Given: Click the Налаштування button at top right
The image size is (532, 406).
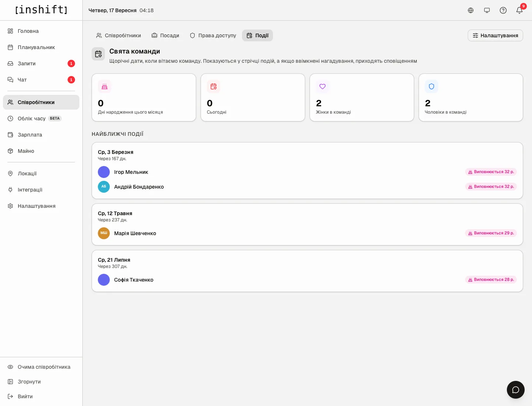Looking at the screenshot, I should tap(495, 35).
